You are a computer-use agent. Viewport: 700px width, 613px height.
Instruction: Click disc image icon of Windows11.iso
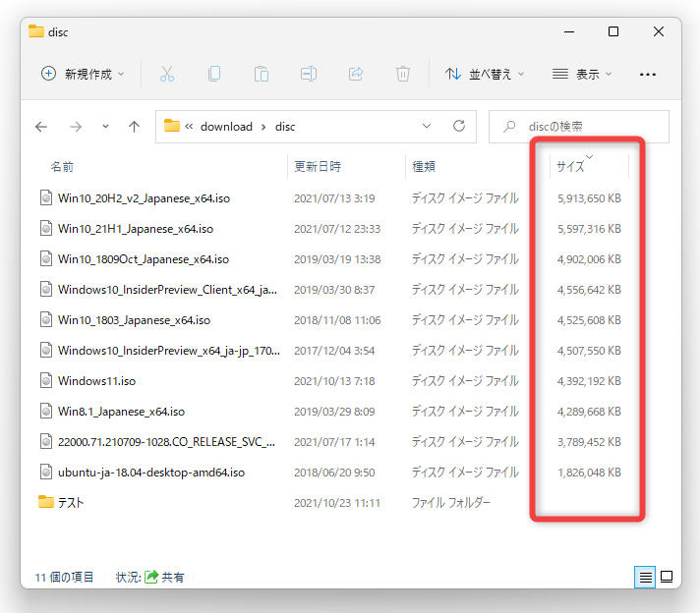pos(46,381)
